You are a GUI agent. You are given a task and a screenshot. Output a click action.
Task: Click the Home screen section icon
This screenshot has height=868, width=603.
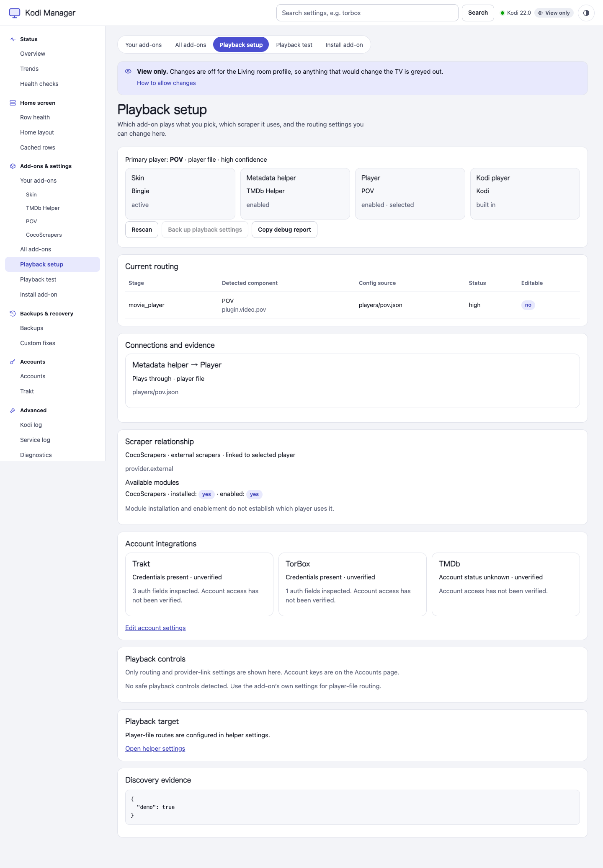pos(13,103)
